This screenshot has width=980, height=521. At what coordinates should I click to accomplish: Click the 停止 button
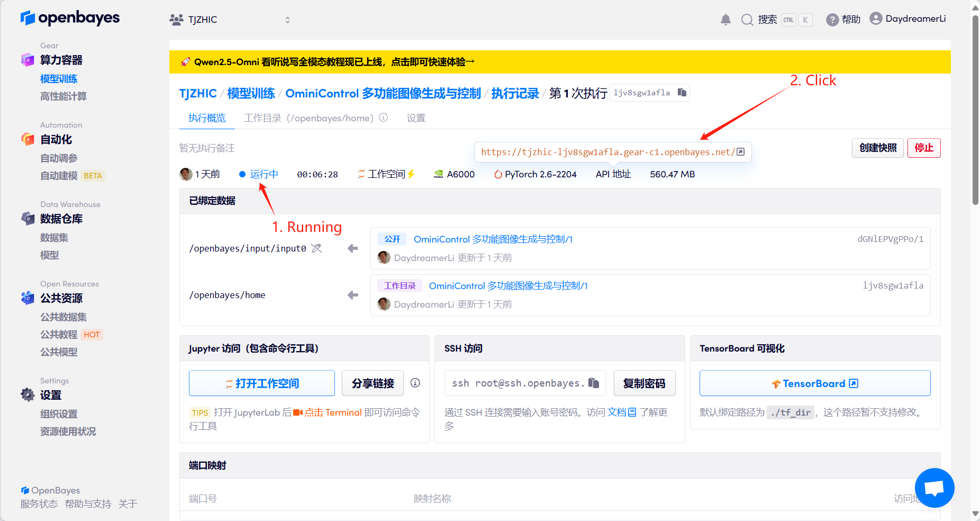(923, 148)
